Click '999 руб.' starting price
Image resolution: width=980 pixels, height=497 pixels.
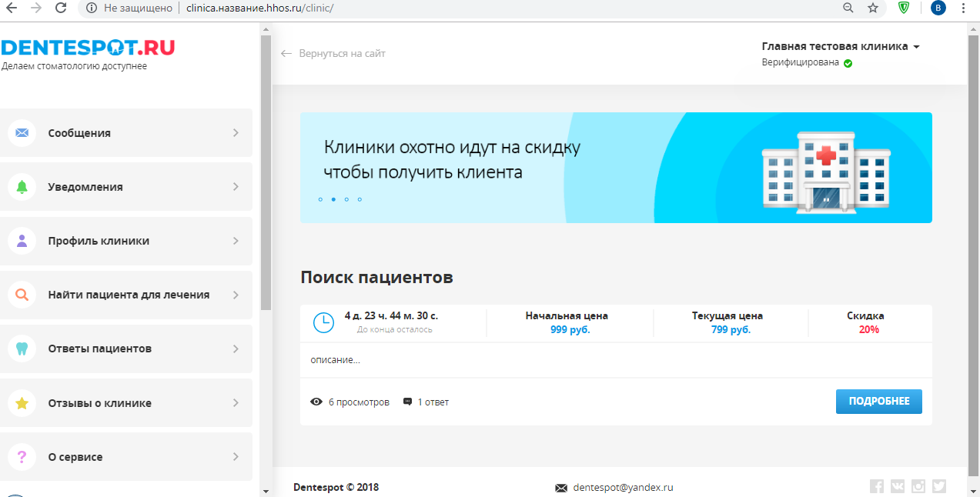tap(570, 330)
